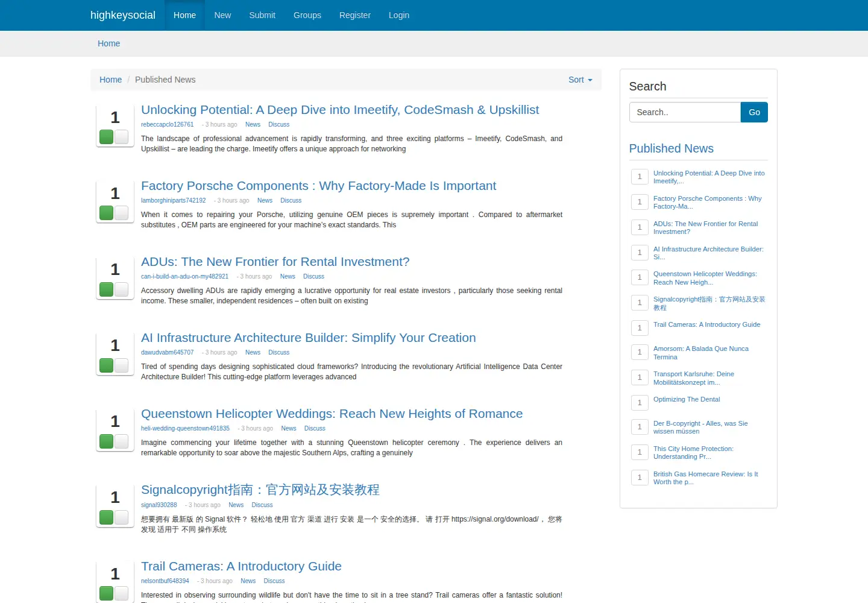
Task: Downvote Factory Porsche Components with grey button
Action: 121,213
